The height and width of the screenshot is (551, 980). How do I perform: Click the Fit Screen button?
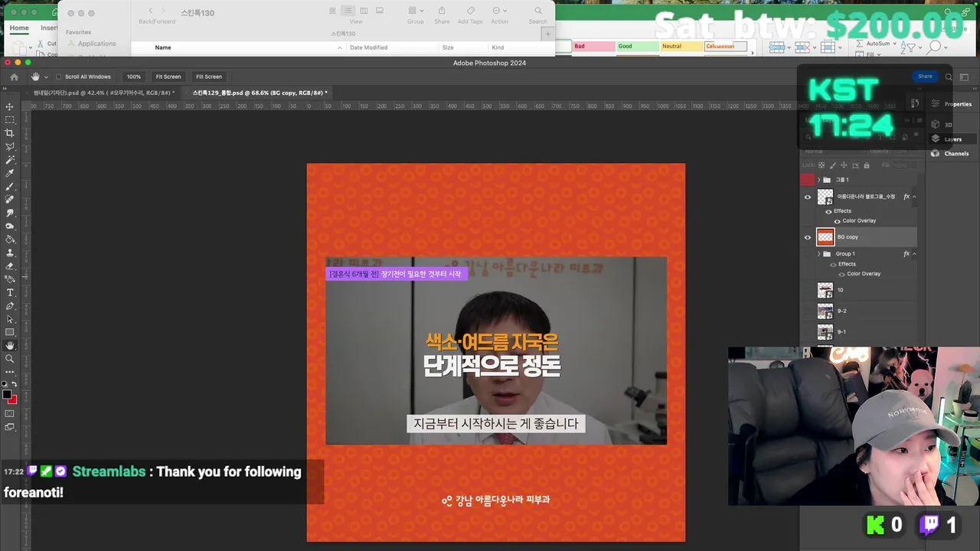click(168, 77)
